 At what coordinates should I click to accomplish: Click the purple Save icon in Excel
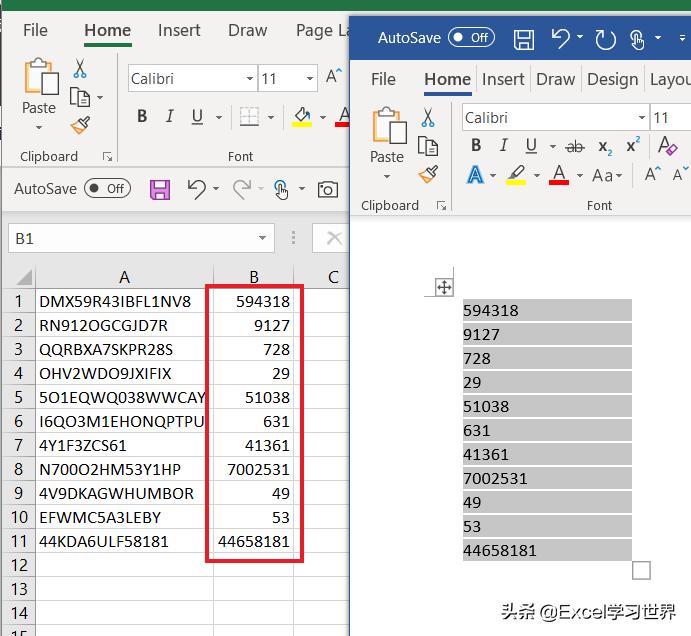pos(160,190)
